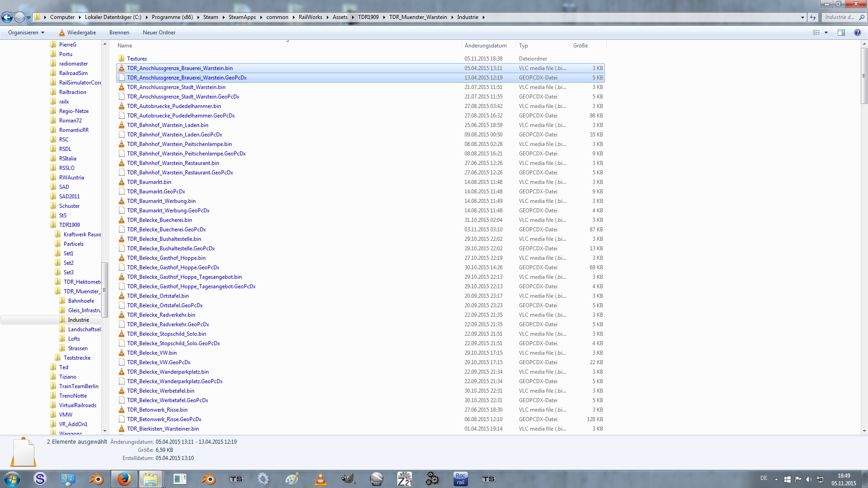868x488 pixels.
Task: Click the file list vertical scrollbar thumb
Action: point(864,75)
